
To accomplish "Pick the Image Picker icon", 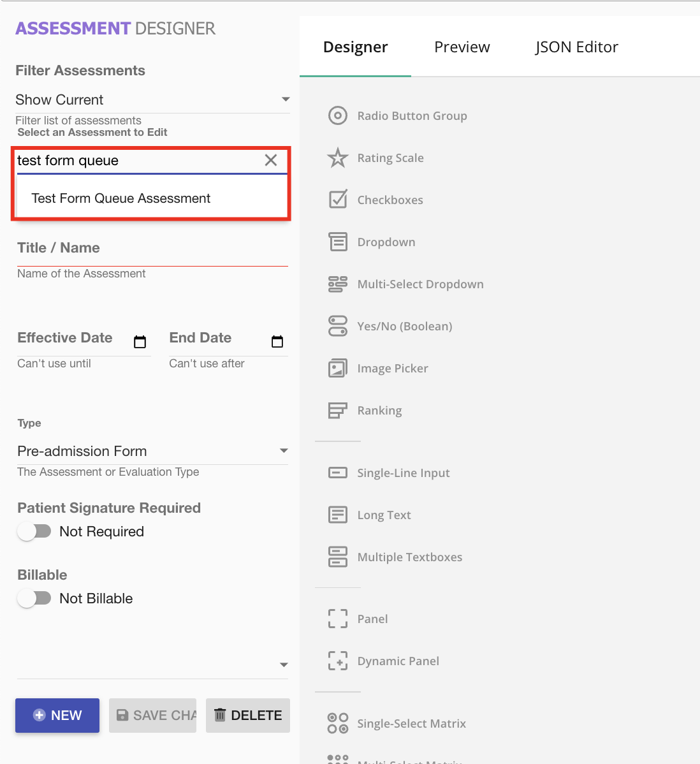I will click(x=337, y=368).
